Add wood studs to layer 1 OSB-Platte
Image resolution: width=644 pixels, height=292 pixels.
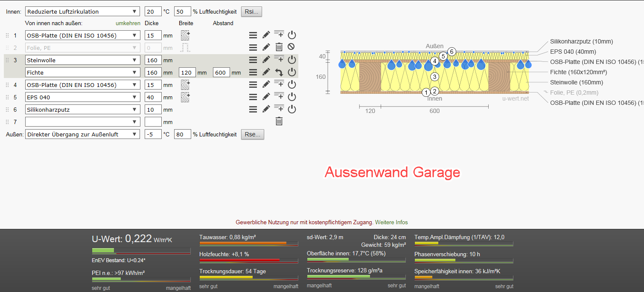[185, 35]
